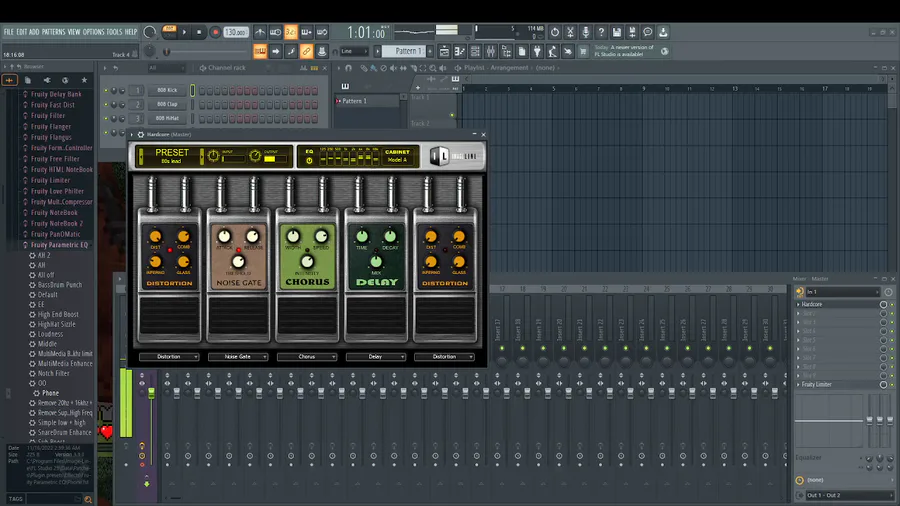This screenshot has height=506, width=900.
Task: Click the save project floppy icon
Action: (616, 32)
